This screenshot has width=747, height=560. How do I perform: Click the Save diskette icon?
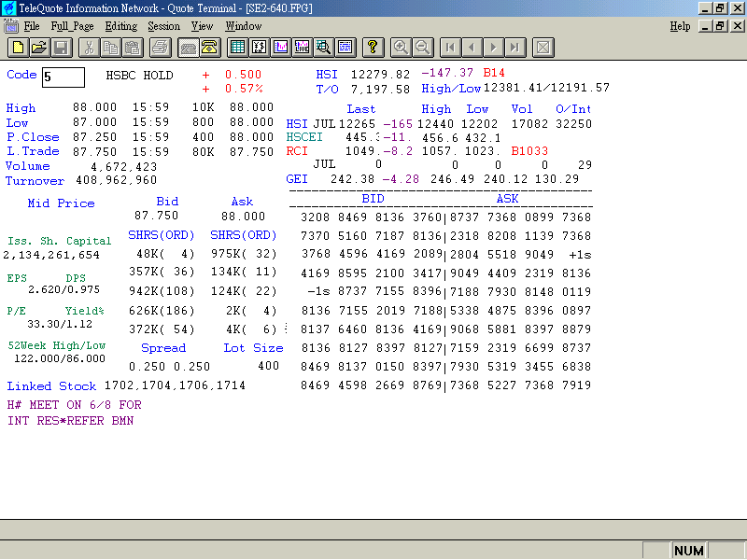click(62, 48)
